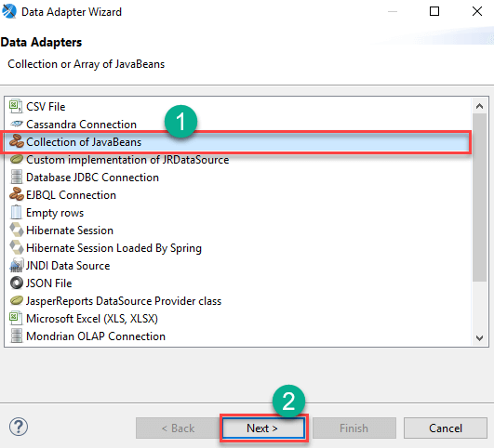Cancel the Data Adapter Wizard
The image size is (494, 448).
click(446, 428)
